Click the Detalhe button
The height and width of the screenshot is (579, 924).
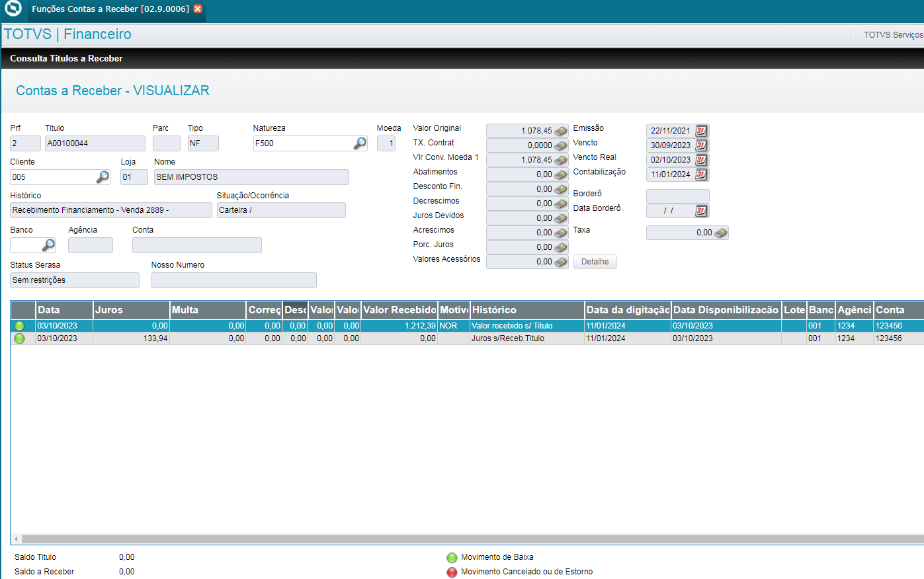click(595, 262)
